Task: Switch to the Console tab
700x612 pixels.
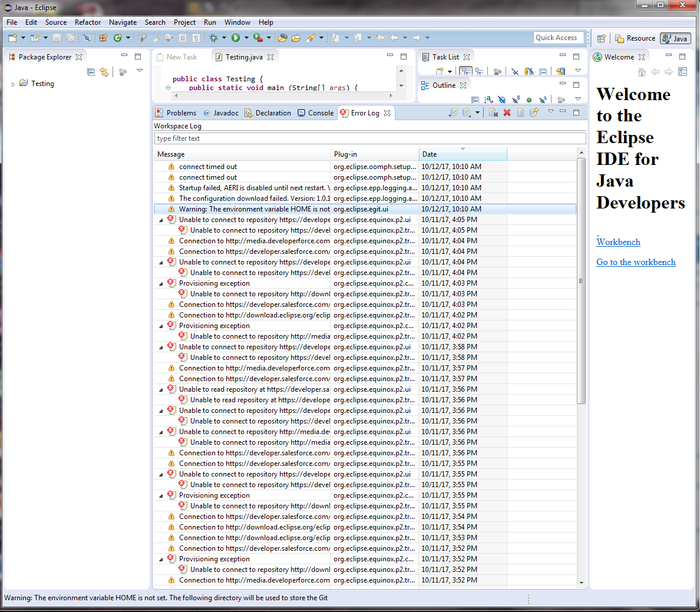Action: [320, 113]
